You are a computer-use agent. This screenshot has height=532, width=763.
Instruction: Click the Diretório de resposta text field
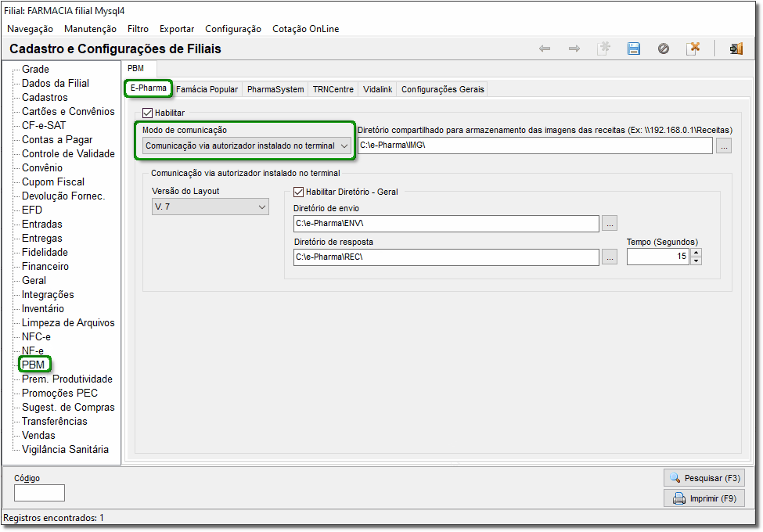point(446,257)
